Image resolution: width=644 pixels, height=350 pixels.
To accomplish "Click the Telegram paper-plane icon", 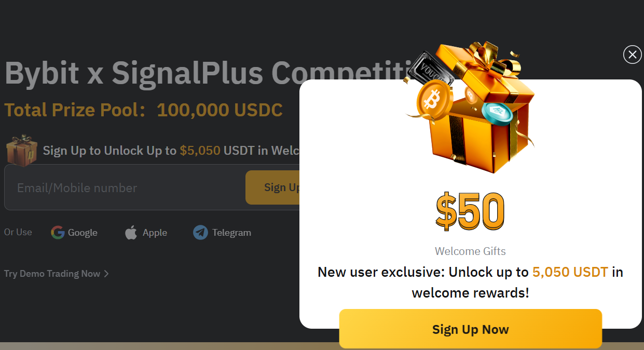I will pyautogui.click(x=200, y=232).
